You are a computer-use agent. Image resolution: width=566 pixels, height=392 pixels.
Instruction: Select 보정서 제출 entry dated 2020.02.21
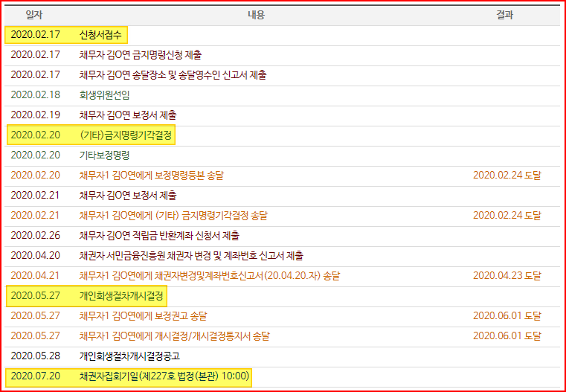(128, 196)
